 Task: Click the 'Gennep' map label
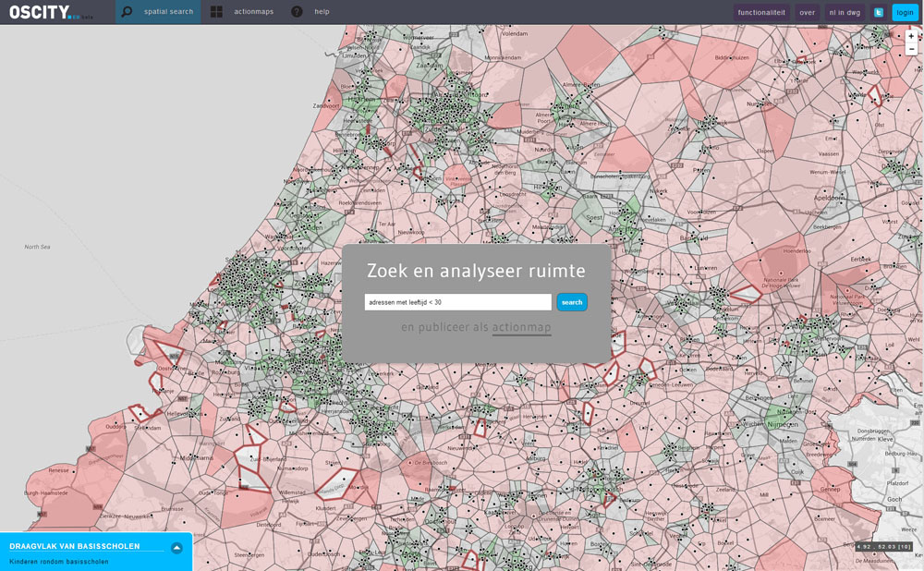tap(830, 490)
